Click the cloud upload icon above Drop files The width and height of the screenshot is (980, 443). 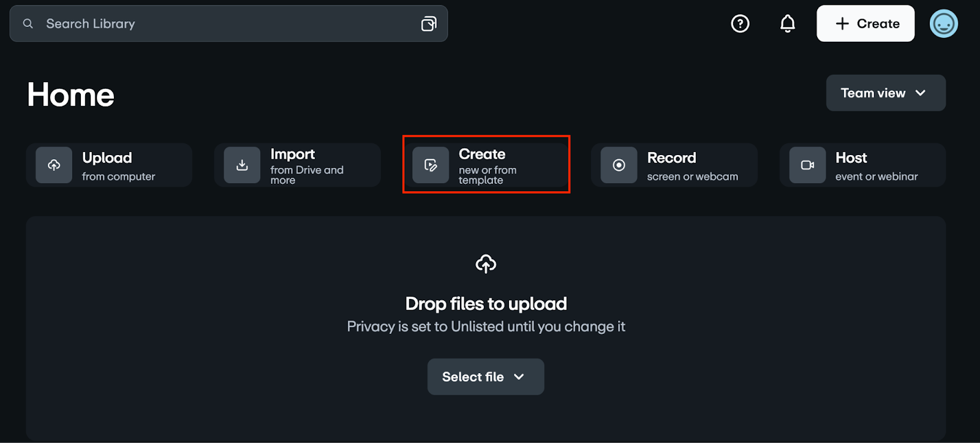(485, 263)
